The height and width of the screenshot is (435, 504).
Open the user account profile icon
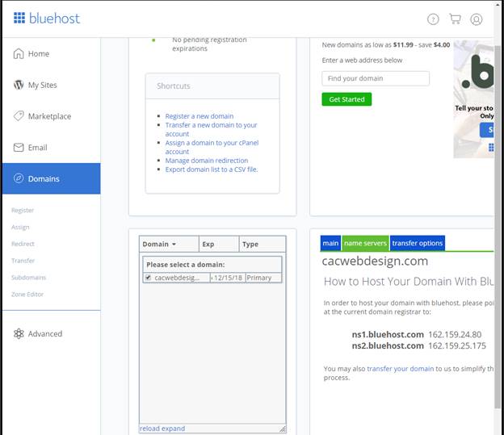click(x=476, y=19)
